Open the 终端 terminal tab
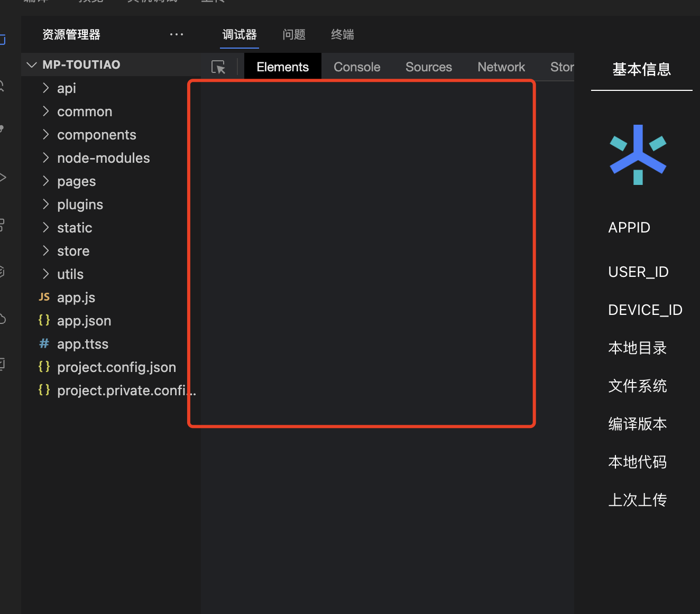This screenshot has width=700, height=614. point(342,35)
